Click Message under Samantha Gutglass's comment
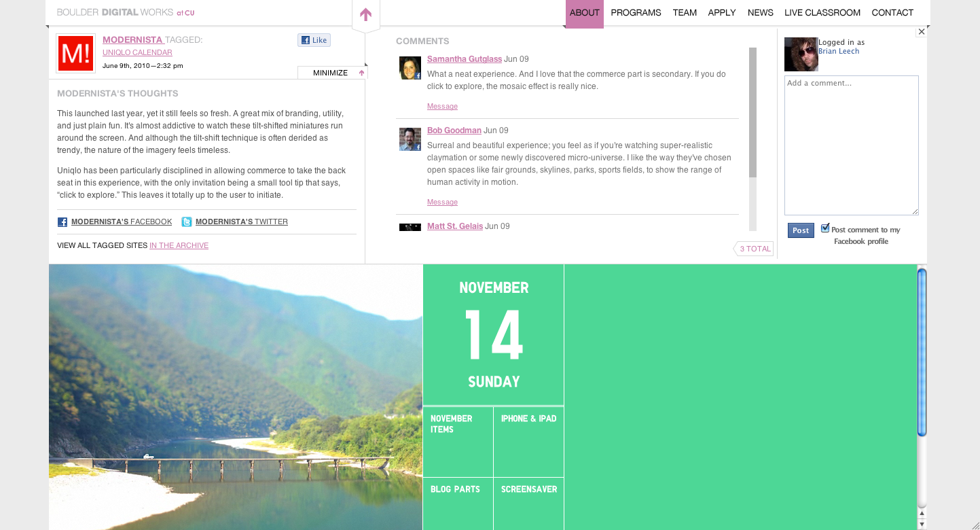 442,107
